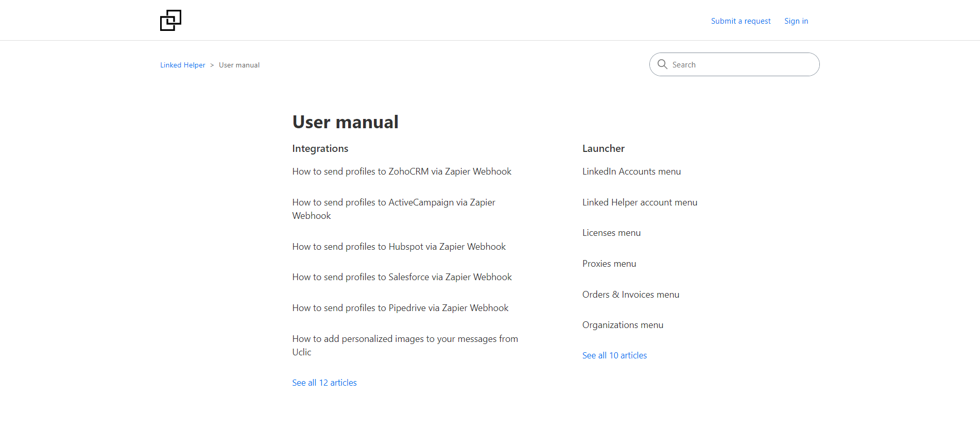
Task: Click the search magnifier icon
Action: (x=662, y=64)
